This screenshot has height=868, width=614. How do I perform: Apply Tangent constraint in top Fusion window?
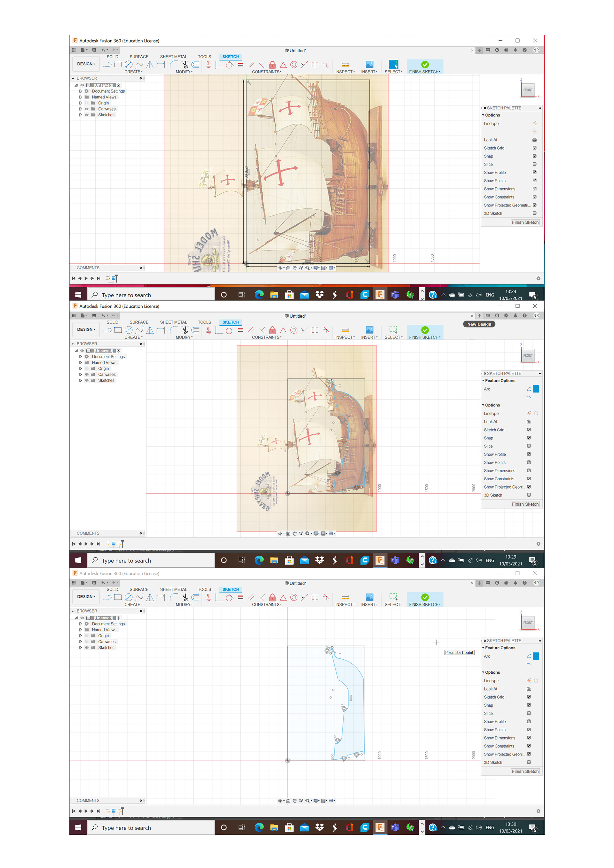[229, 65]
